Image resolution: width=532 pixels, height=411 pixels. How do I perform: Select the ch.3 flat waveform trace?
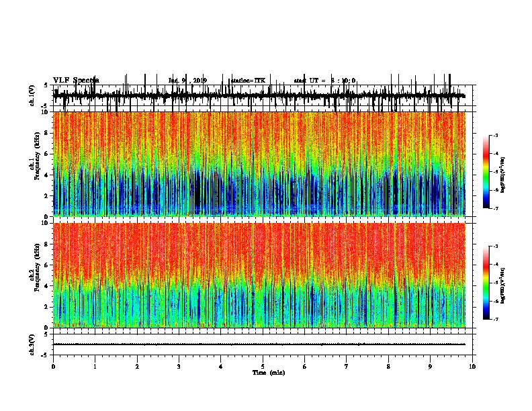[259, 345]
